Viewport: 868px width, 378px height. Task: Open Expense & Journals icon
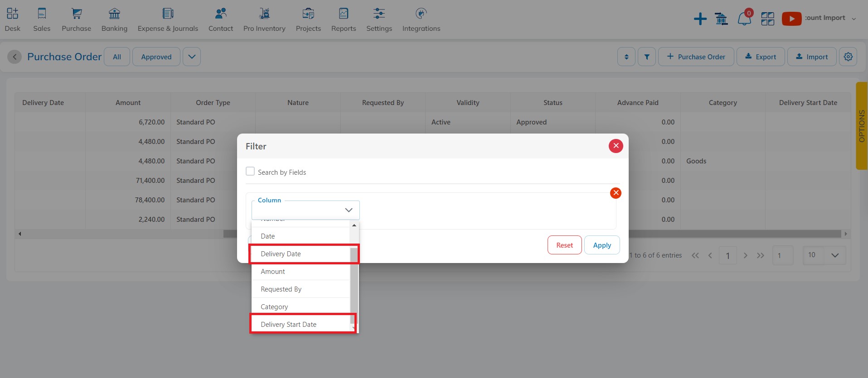point(168,14)
